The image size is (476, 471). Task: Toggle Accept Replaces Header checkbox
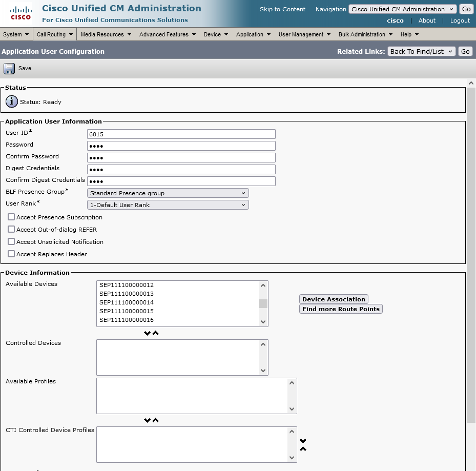(11, 254)
